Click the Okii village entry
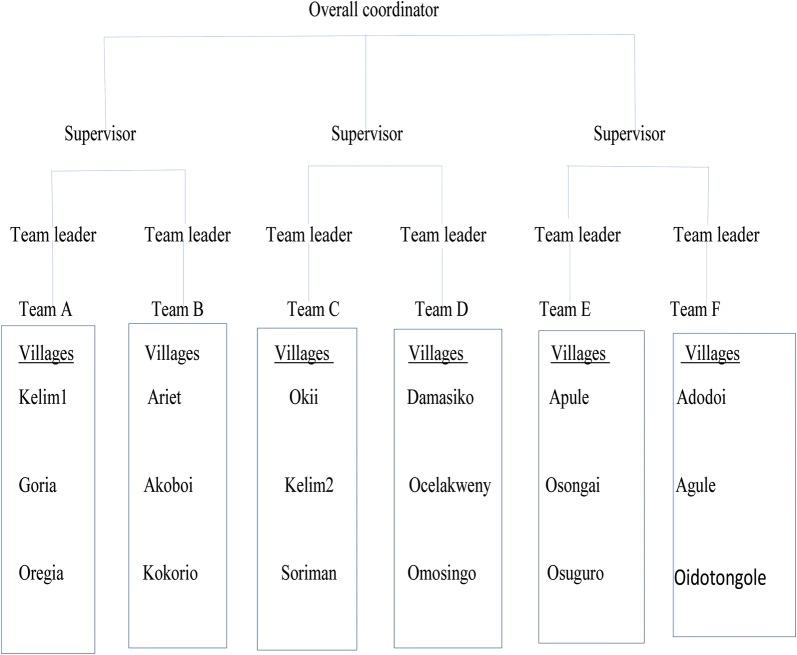The image size is (797, 655). (x=303, y=397)
